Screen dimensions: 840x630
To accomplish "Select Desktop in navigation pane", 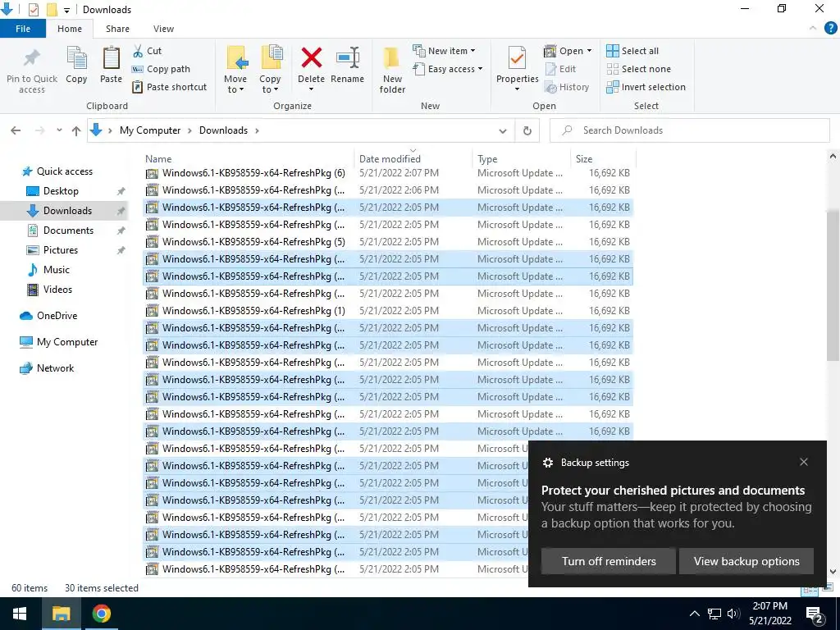I will coord(61,190).
